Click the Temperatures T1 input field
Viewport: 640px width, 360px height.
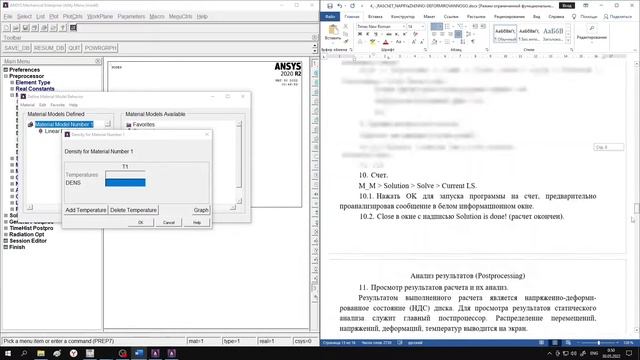point(125,174)
